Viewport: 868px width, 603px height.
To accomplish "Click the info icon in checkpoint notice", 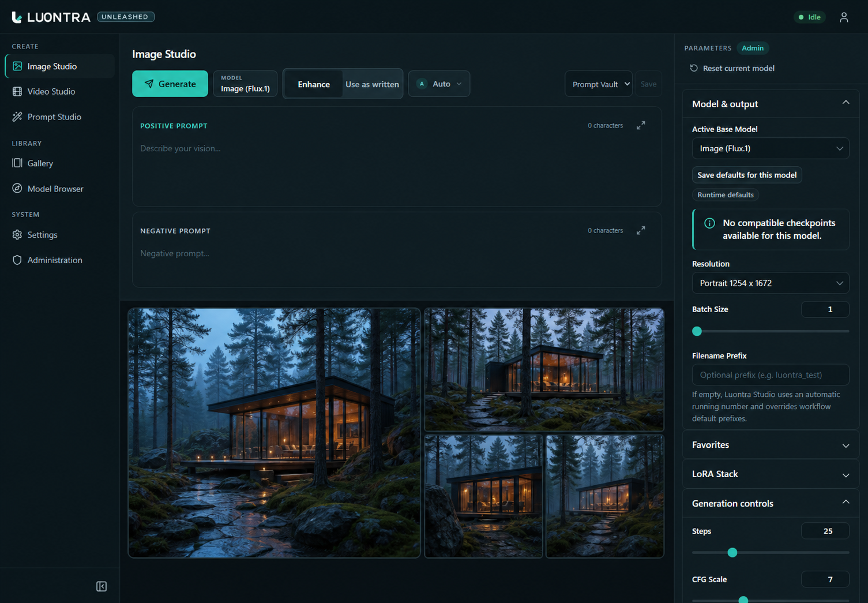I will click(709, 223).
